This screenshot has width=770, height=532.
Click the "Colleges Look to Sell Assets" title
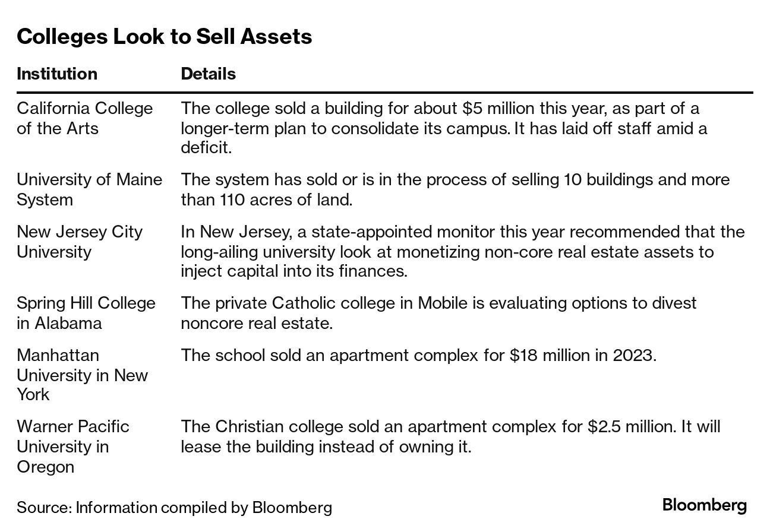coord(165,37)
